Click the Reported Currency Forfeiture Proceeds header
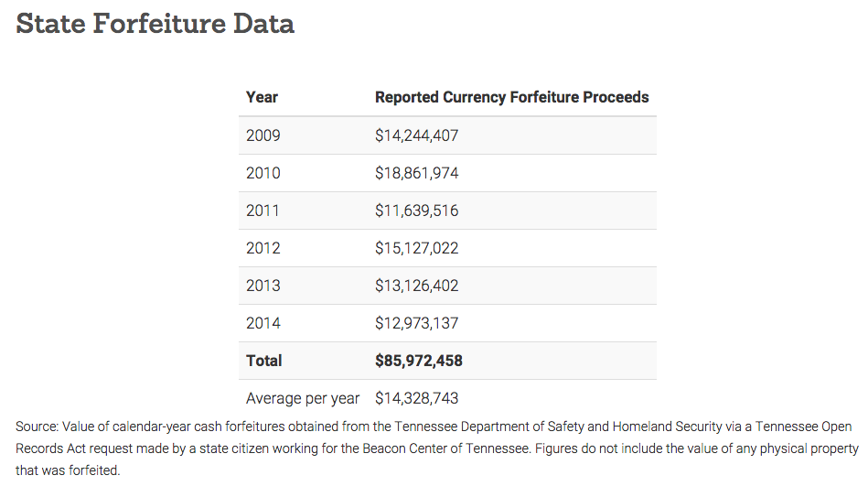 (x=512, y=97)
